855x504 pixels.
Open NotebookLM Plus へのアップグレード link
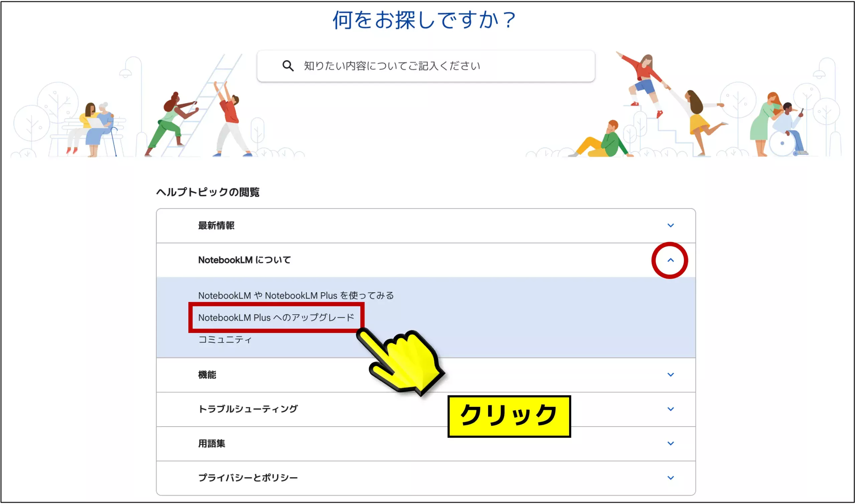276,318
